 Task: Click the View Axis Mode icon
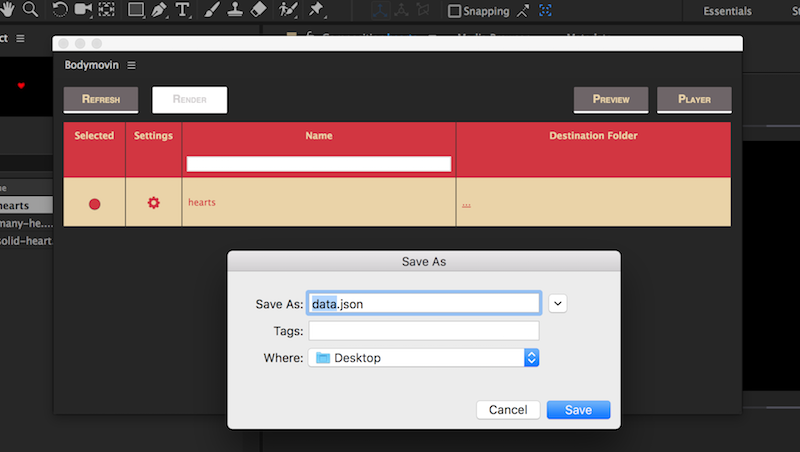click(423, 10)
